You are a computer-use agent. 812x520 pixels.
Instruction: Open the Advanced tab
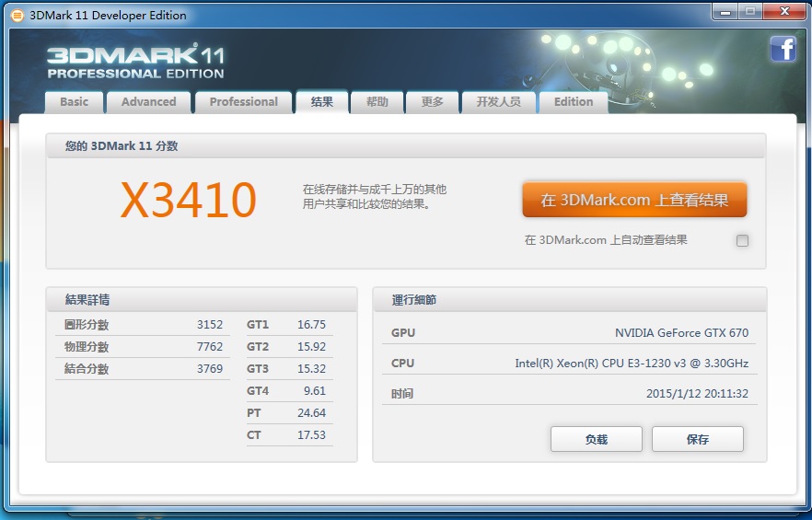click(x=148, y=102)
